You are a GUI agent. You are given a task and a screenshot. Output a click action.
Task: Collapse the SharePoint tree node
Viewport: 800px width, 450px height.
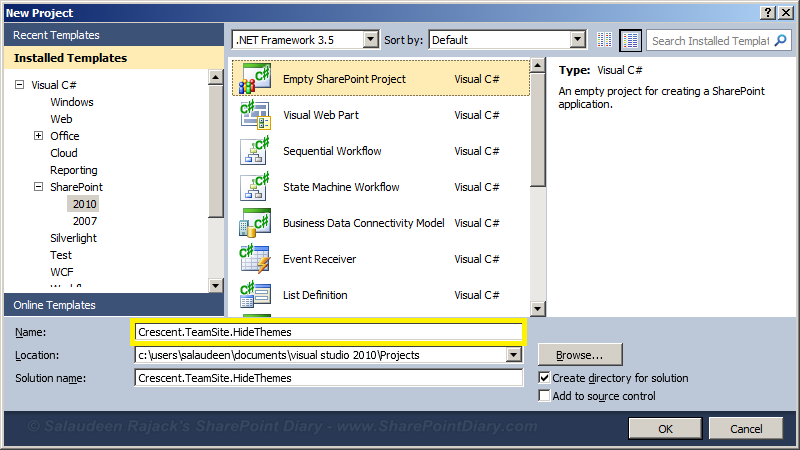pos(38,187)
